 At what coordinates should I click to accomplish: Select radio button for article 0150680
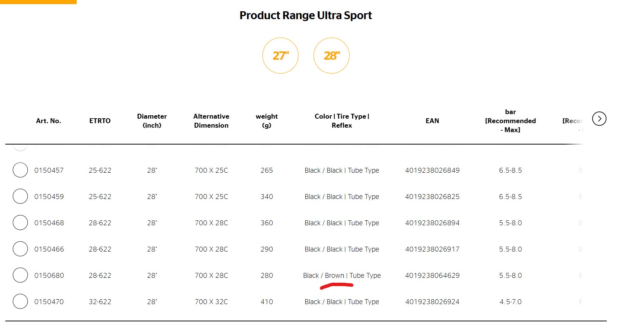pyautogui.click(x=20, y=275)
